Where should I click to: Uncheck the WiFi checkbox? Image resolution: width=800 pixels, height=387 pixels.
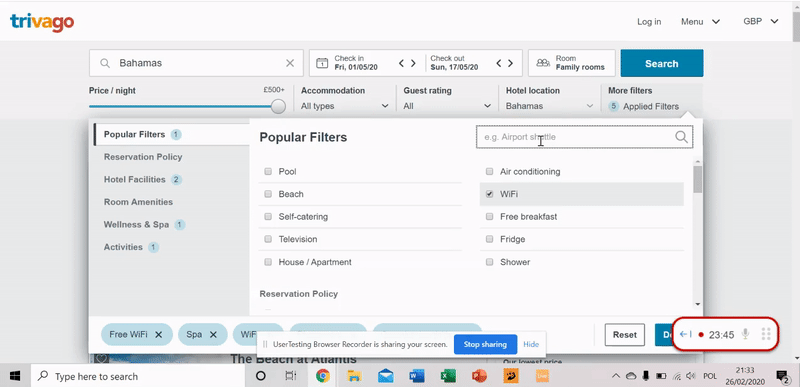(x=489, y=194)
